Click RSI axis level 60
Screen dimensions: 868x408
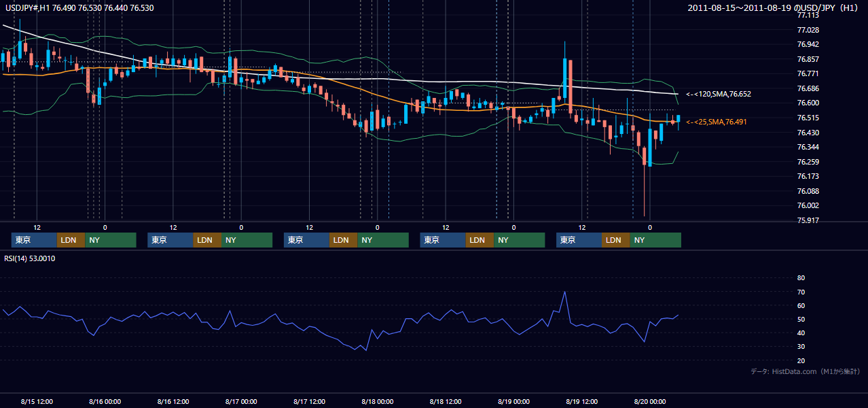click(x=801, y=305)
